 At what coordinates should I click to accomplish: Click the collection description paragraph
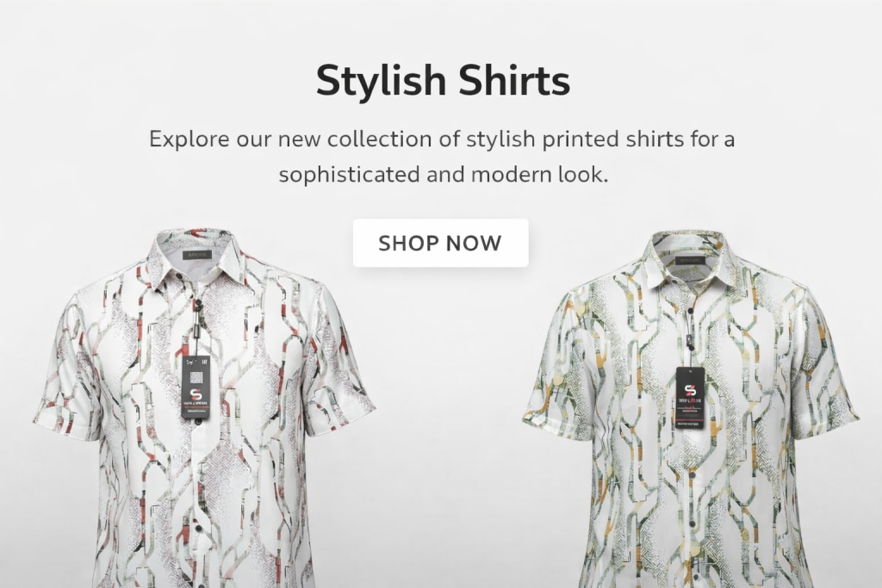442,157
